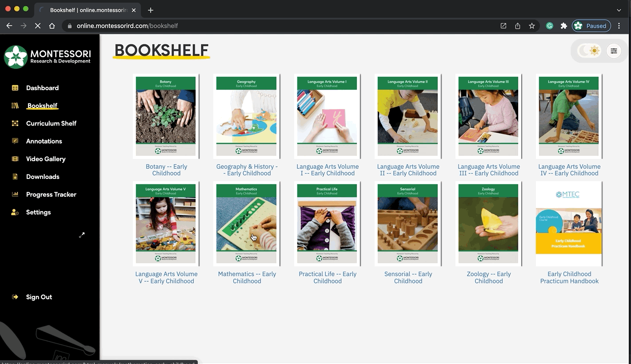This screenshot has width=631, height=364.
Task: Click the Dashboard sidebar icon
Action: point(15,88)
